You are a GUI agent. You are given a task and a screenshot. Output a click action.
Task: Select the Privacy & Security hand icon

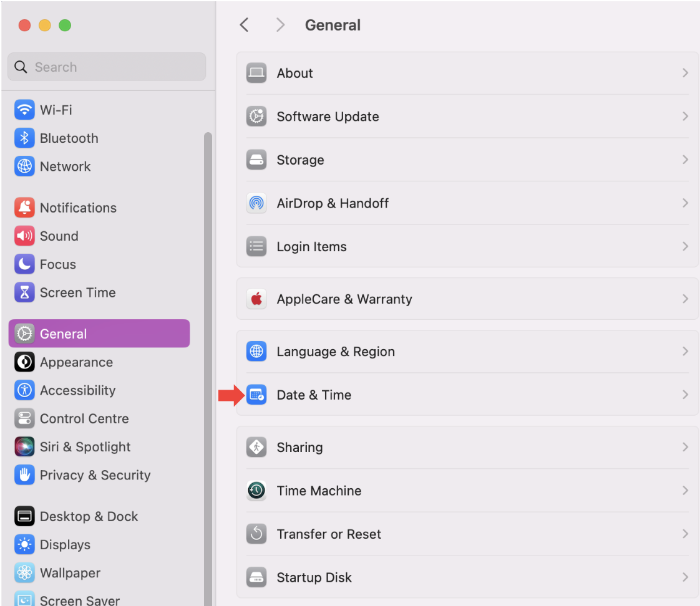(x=24, y=475)
